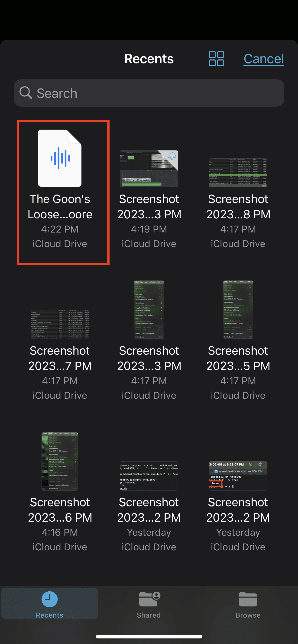Tap the iCloud download icon on thumbnail
The height and width of the screenshot is (644, 298).
(172, 156)
